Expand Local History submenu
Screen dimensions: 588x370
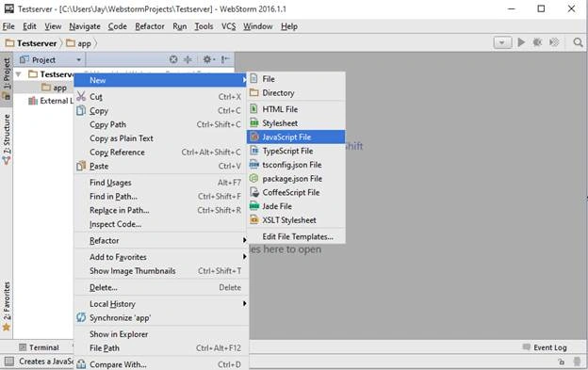click(161, 304)
